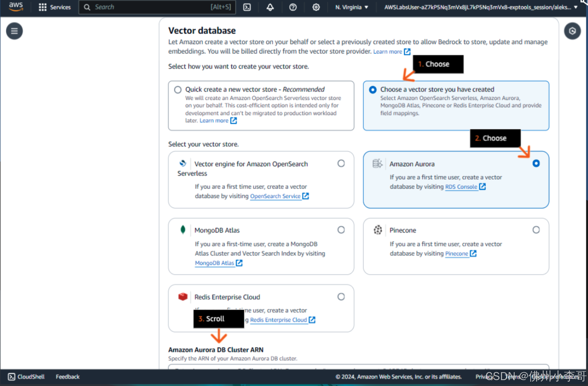Open the MongoDB Atlas link
This screenshot has height=386, width=588.
(214, 263)
